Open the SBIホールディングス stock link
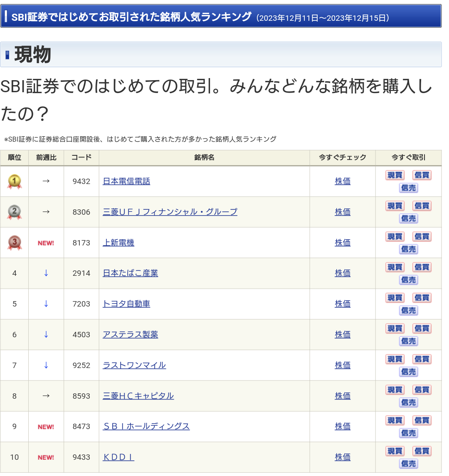Viewport: 449px width, 476px height. 146,427
